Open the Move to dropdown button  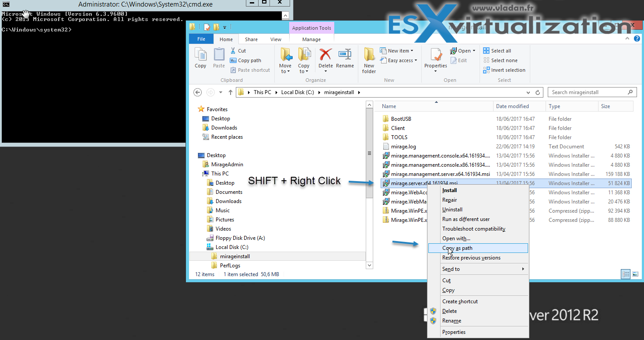[x=286, y=60]
